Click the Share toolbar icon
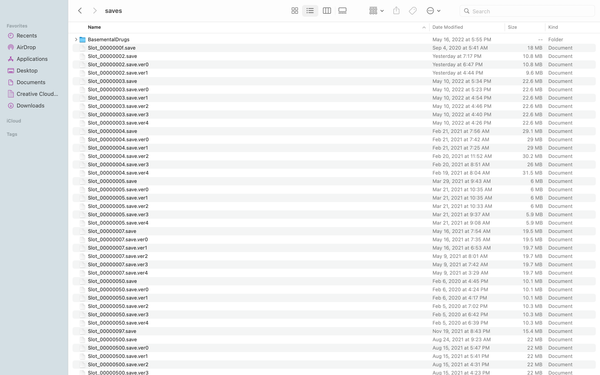Image resolution: width=600 pixels, height=375 pixels. [x=396, y=11]
